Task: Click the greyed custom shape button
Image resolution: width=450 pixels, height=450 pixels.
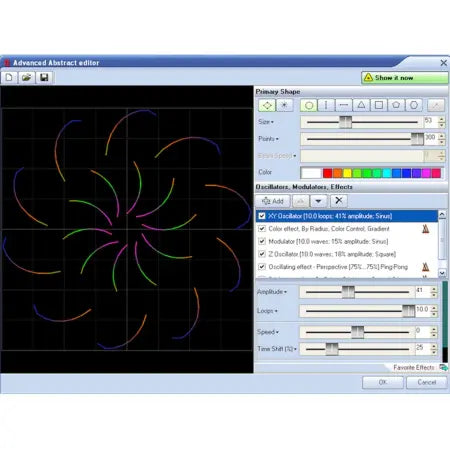Action: (x=436, y=105)
